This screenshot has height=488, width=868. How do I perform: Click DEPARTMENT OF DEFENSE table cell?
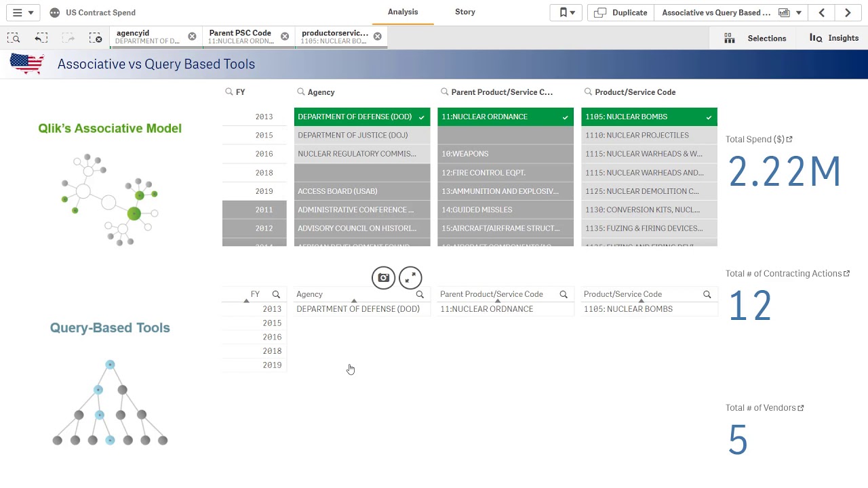pos(358,309)
